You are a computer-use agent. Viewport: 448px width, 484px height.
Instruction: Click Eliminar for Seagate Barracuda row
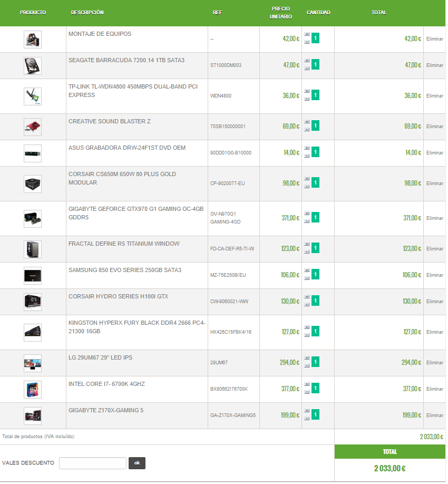pyautogui.click(x=435, y=65)
